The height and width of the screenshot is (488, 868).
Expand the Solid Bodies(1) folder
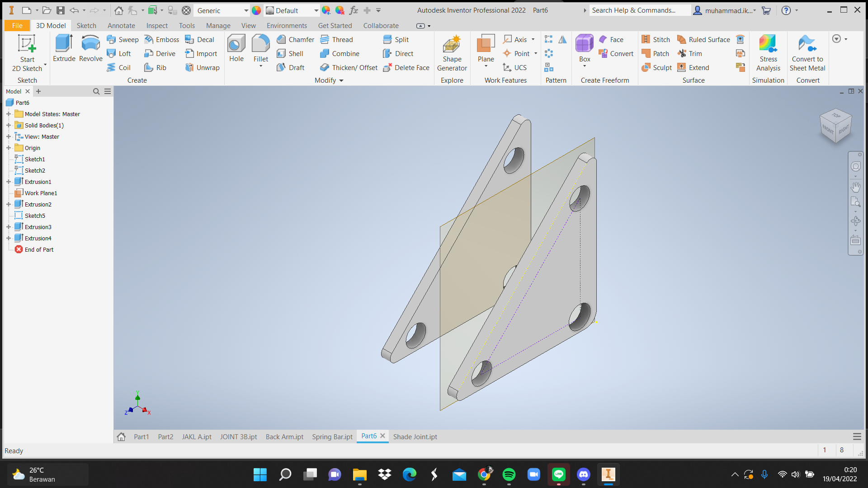coord(9,125)
